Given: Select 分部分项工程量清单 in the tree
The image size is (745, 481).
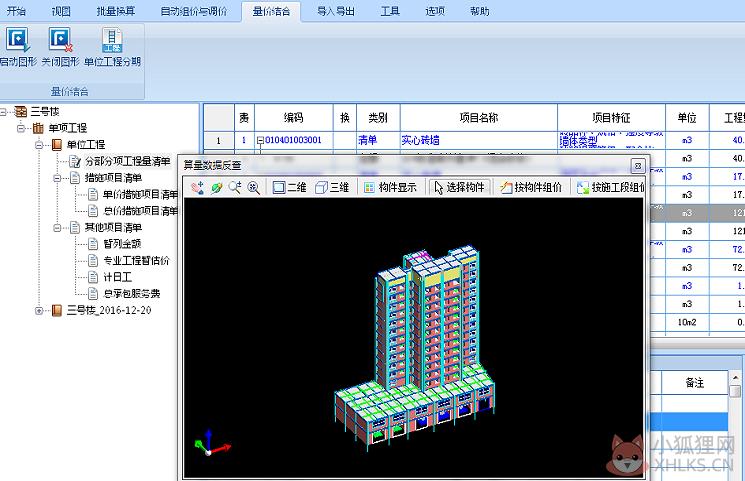Looking at the screenshot, I should (127, 162).
